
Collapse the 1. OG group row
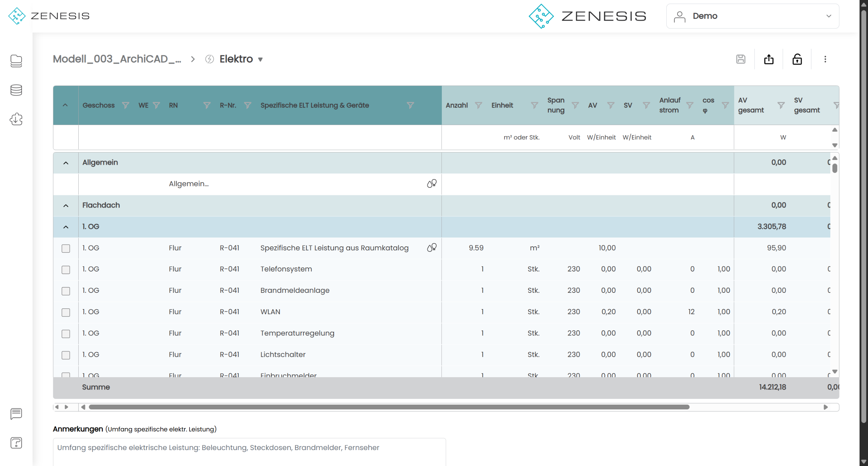click(66, 227)
